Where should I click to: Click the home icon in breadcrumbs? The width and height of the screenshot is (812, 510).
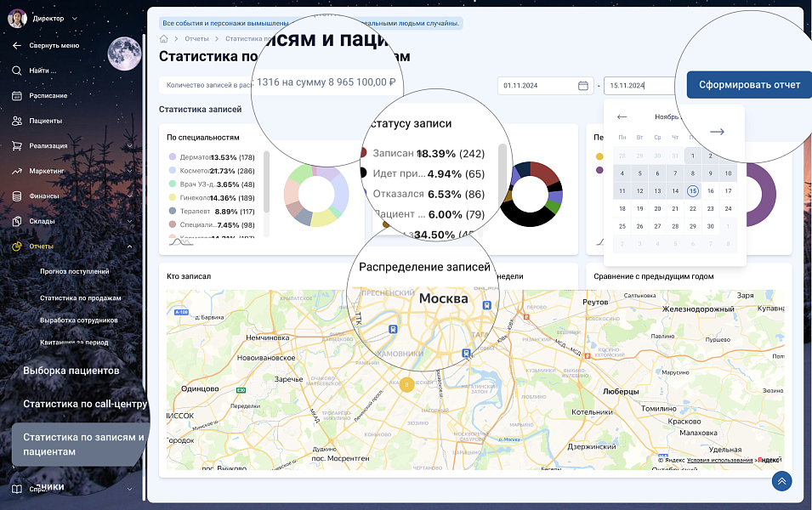pyautogui.click(x=164, y=39)
